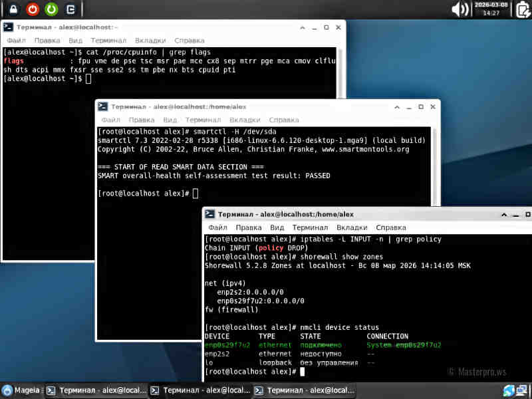
Task: Open Правка menu in the cpuinfo terminal
Action: pos(48,41)
